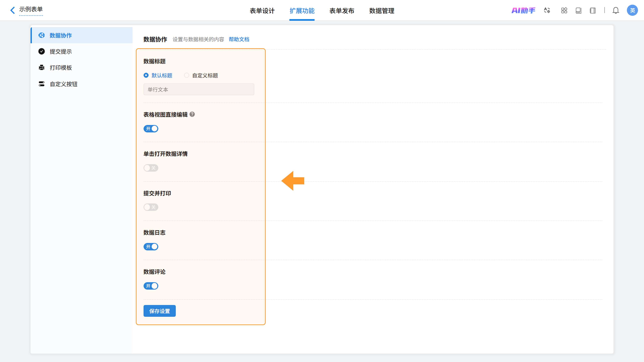Click the translate language icon
Image resolution: width=644 pixels, height=362 pixels.
point(547,11)
